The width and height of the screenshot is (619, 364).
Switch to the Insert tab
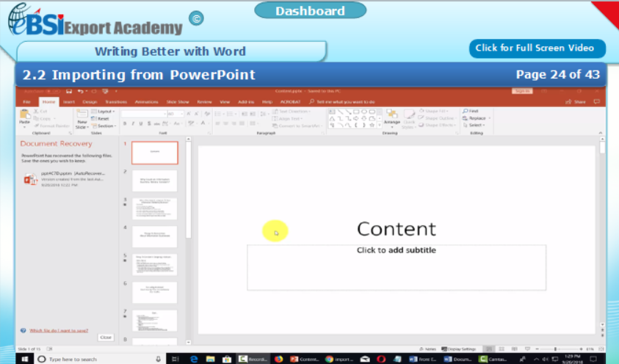click(69, 102)
